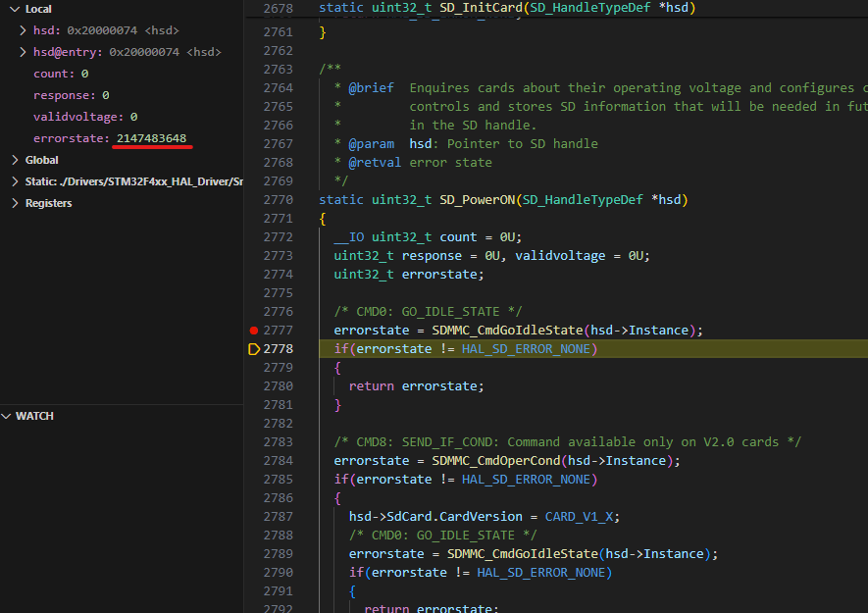Click the validvoltage declaration on line 2773
868x613 pixels.
[x=560, y=256]
